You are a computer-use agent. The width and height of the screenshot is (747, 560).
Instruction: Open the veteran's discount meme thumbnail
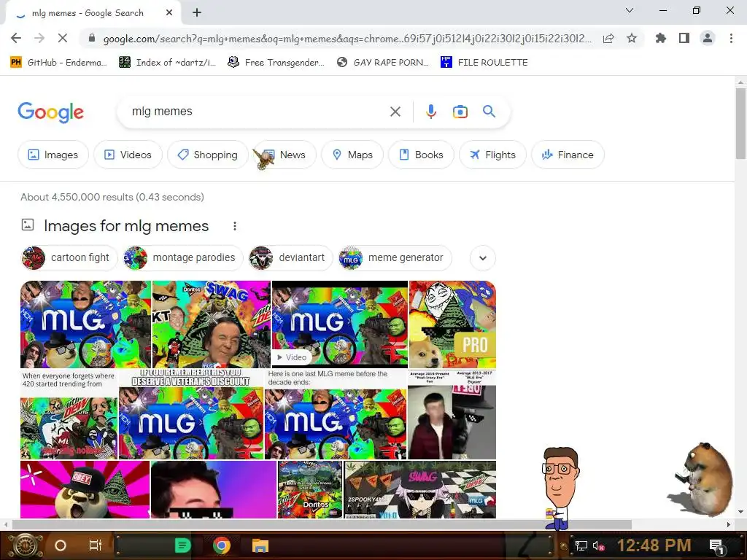(x=191, y=414)
